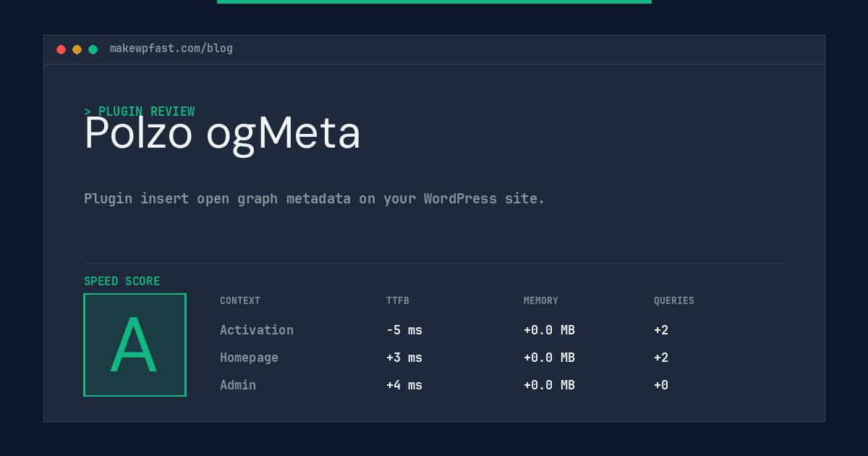The height and width of the screenshot is (456, 868).
Task: Click the TTFB column header
Action: pyautogui.click(x=398, y=301)
